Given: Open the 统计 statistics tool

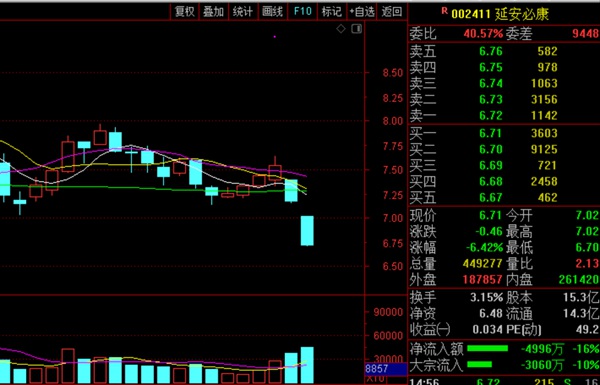Looking at the screenshot, I should (243, 11).
